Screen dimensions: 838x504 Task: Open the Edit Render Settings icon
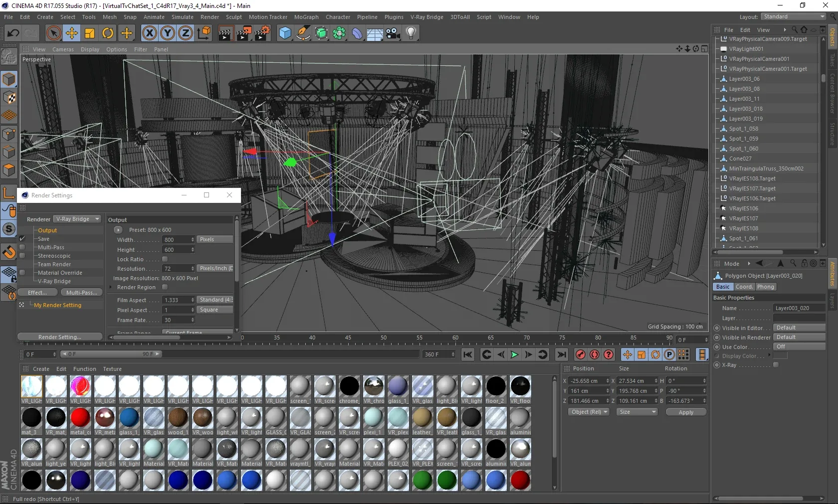[x=262, y=33]
